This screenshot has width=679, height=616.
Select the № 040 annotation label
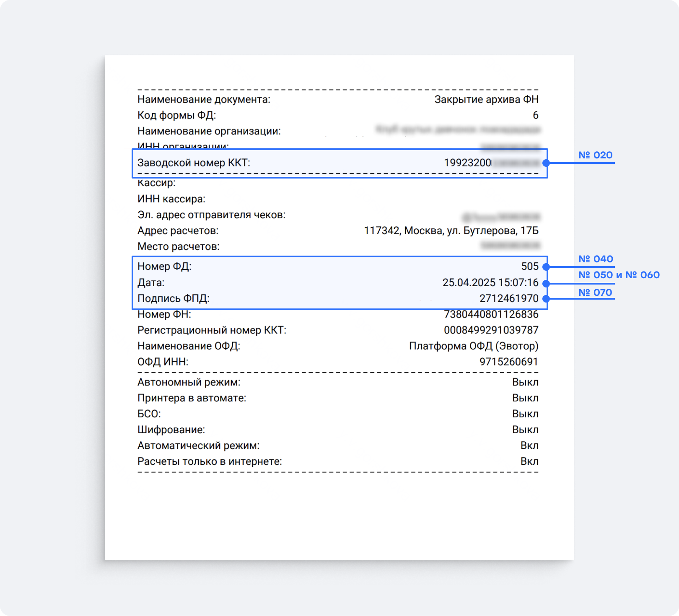[595, 259]
